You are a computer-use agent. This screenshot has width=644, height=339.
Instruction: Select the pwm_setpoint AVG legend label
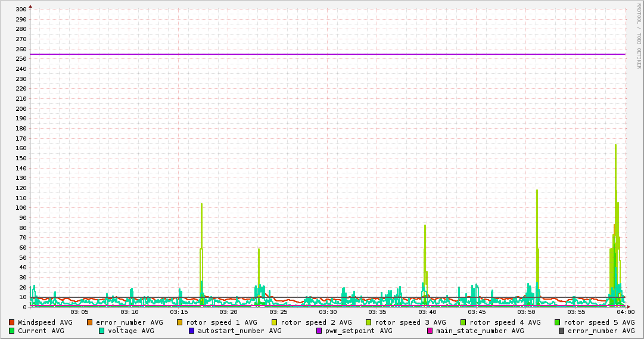click(359, 331)
